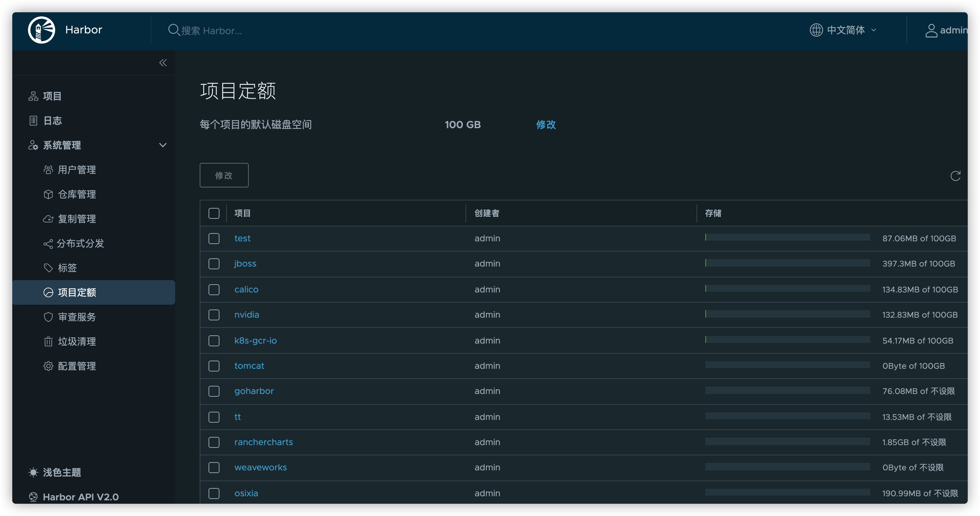Select the osixia row checkbox
The image size is (980, 516).
[214, 493]
